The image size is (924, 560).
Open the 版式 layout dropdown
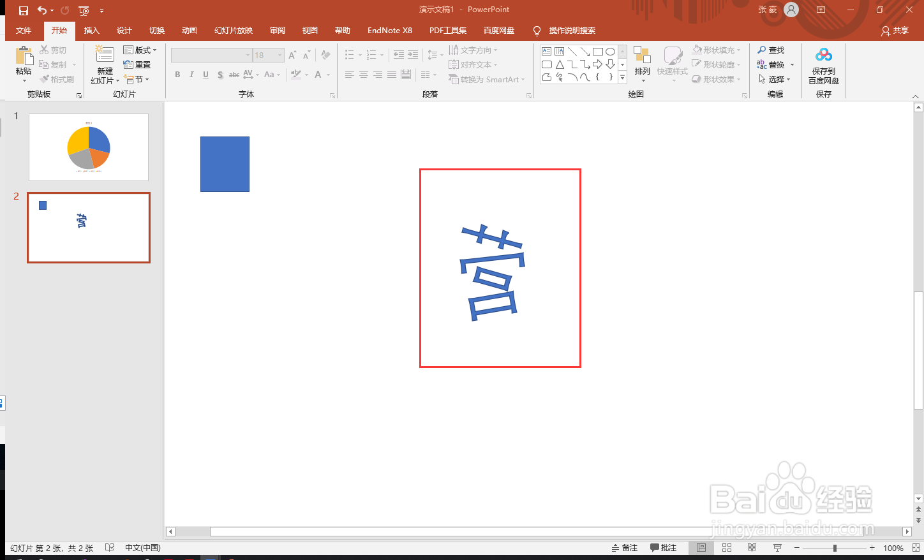coord(140,50)
